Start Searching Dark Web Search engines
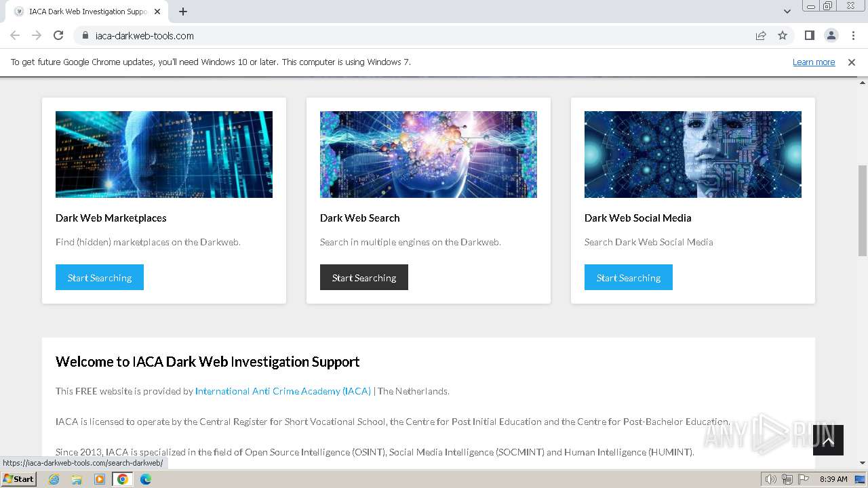Screen dimensions: 868x488 [364, 277]
